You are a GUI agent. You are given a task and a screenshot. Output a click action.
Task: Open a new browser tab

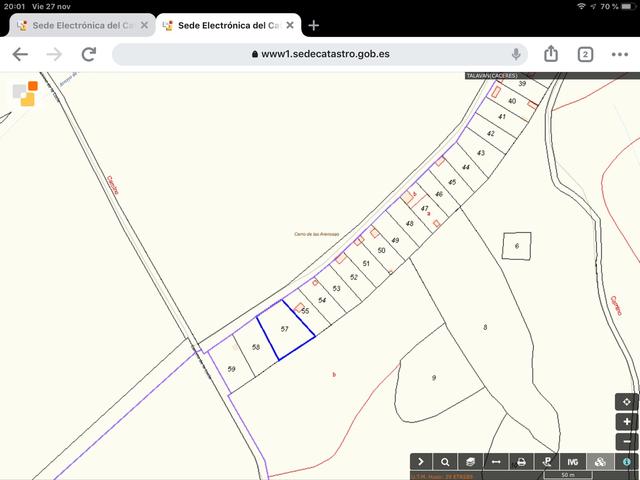[x=314, y=25]
